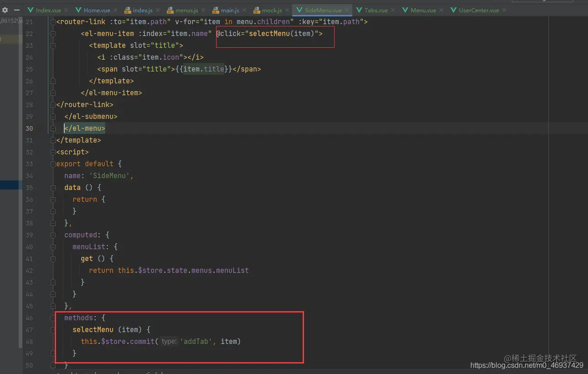Click 'methods:' on line 46
Screen dimensions: 588x374
[81, 318]
